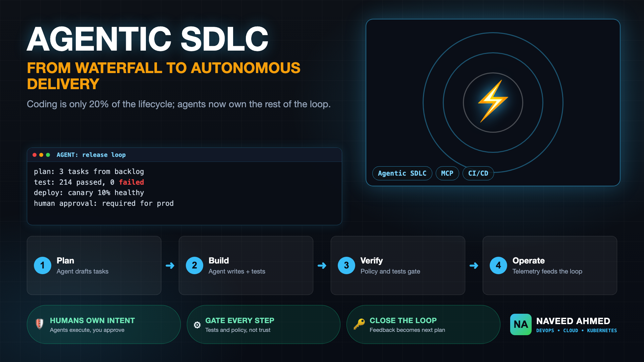Click the 'Coding is only 20%' tagline
The width and height of the screenshot is (644, 362).
click(179, 104)
